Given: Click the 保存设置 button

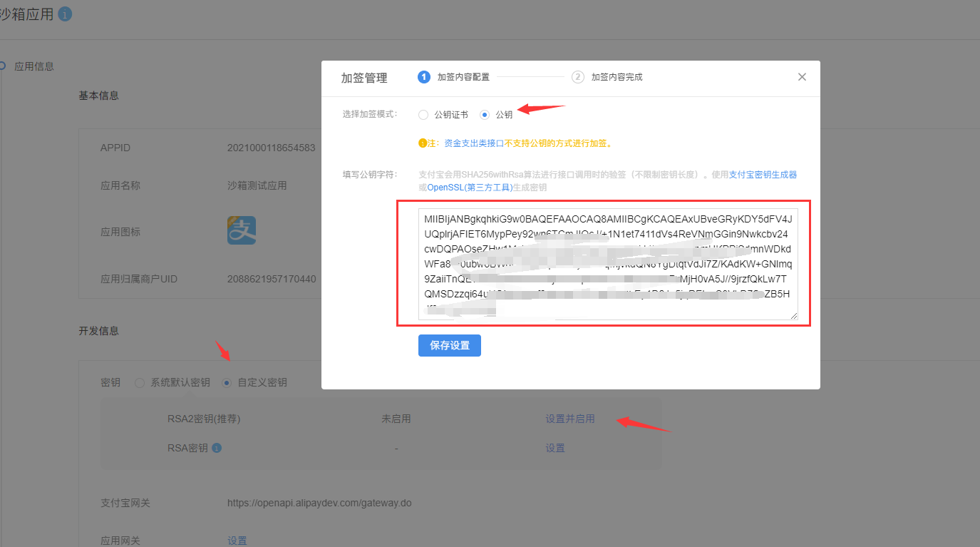Looking at the screenshot, I should click(x=450, y=345).
